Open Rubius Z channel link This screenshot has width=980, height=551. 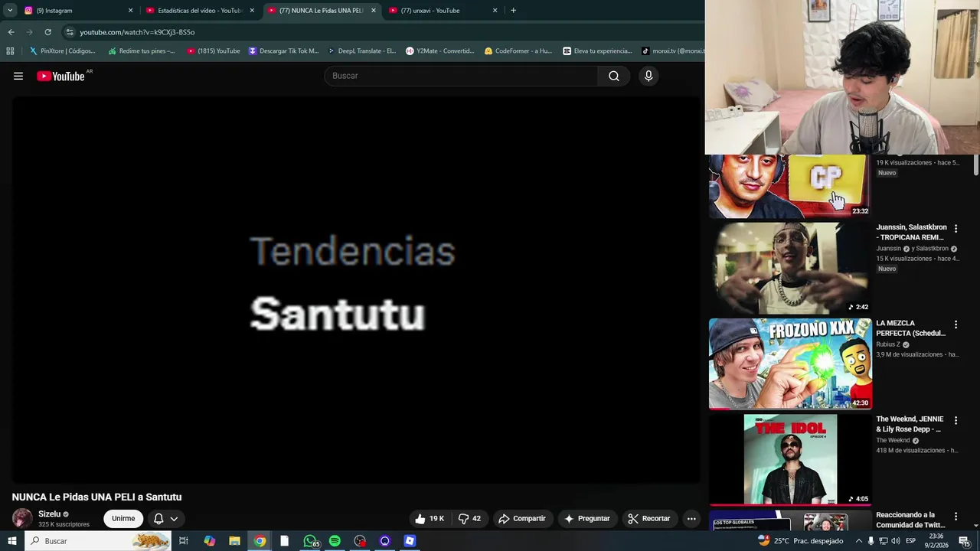(x=888, y=344)
